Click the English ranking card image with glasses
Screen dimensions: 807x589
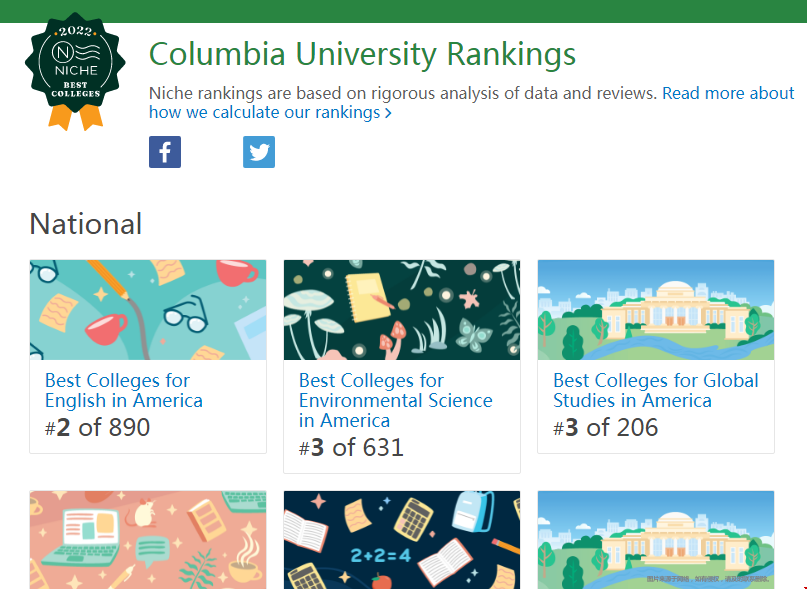[148, 310]
